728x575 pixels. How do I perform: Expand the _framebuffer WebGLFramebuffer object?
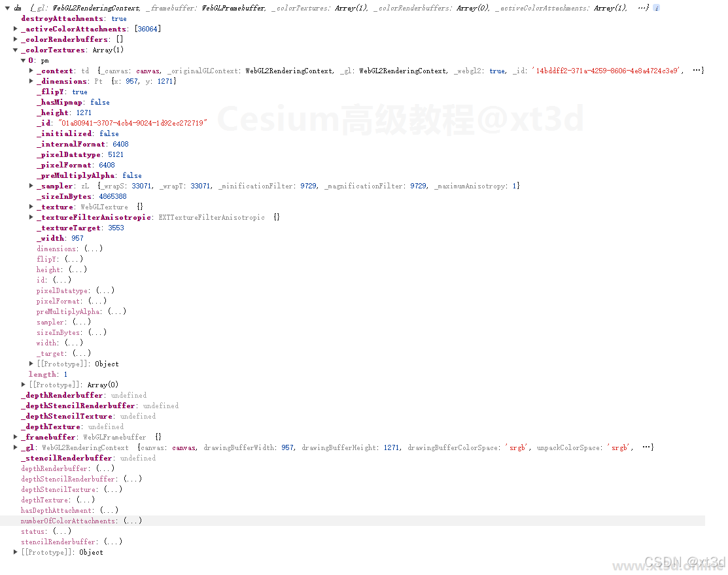tap(16, 437)
